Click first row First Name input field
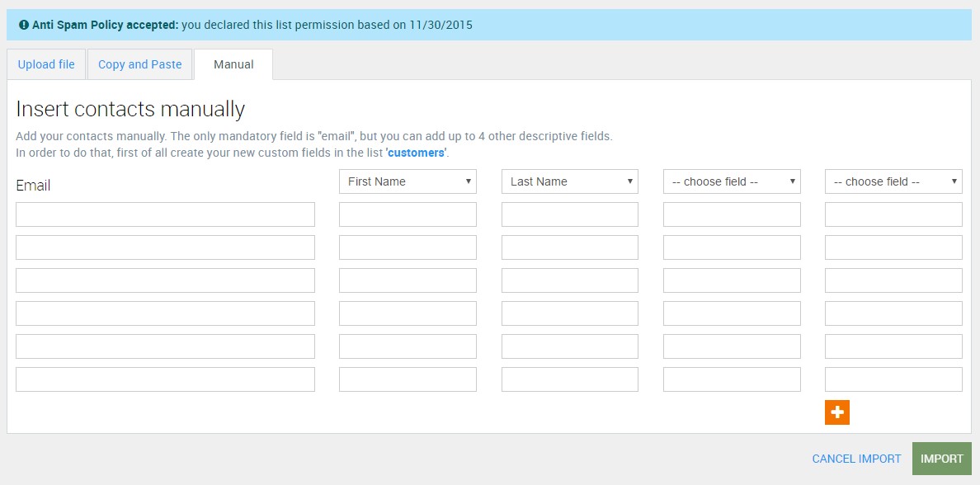The height and width of the screenshot is (485, 980). click(x=408, y=214)
